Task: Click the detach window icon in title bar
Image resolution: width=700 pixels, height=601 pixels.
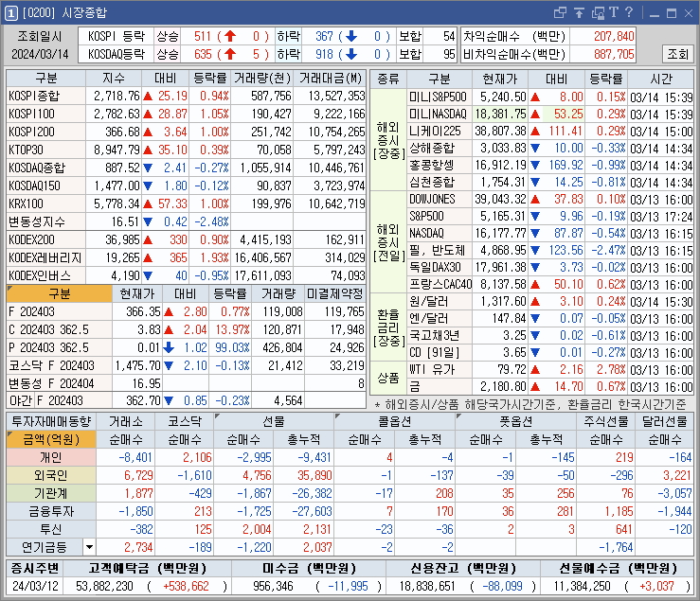Action: coord(560,12)
